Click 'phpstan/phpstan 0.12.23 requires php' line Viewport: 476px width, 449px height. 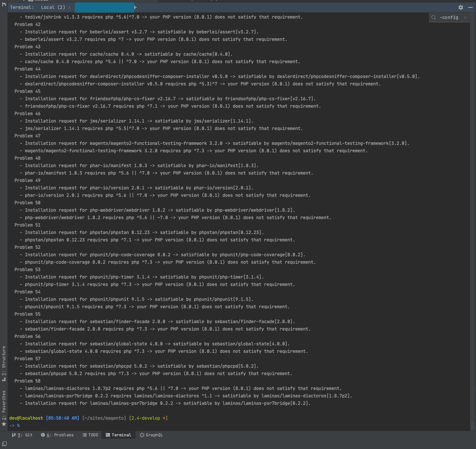(157, 240)
